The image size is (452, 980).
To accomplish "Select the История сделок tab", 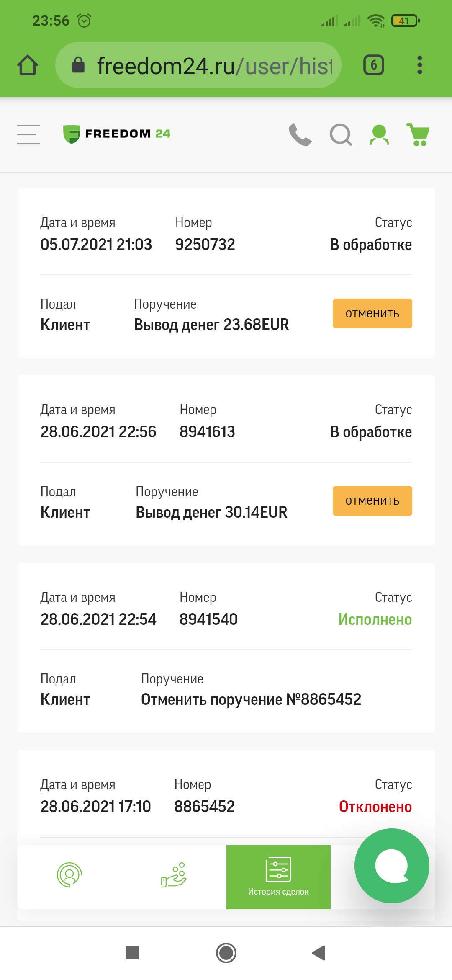I will coord(278,877).
